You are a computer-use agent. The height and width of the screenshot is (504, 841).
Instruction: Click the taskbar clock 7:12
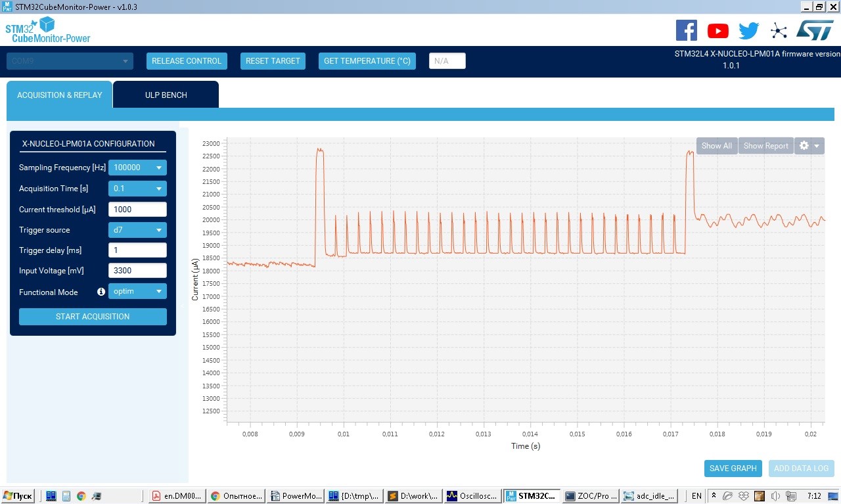pos(814,496)
